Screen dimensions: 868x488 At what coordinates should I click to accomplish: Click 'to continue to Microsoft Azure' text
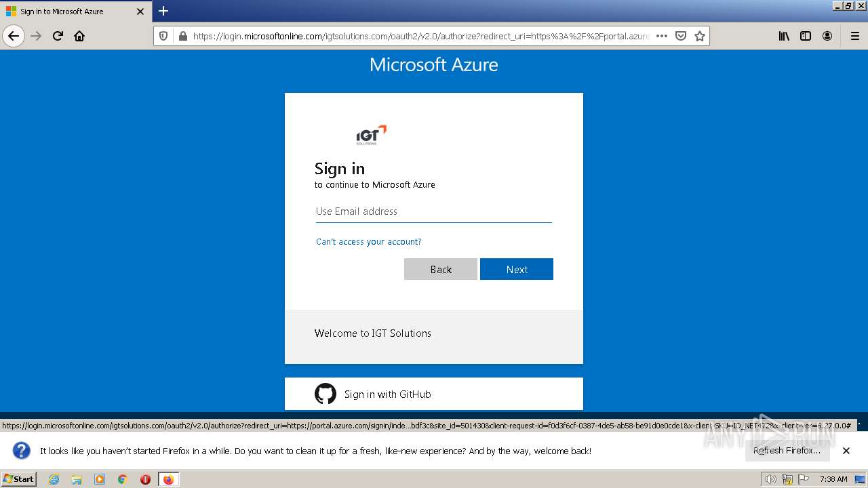click(x=375, y=185)
